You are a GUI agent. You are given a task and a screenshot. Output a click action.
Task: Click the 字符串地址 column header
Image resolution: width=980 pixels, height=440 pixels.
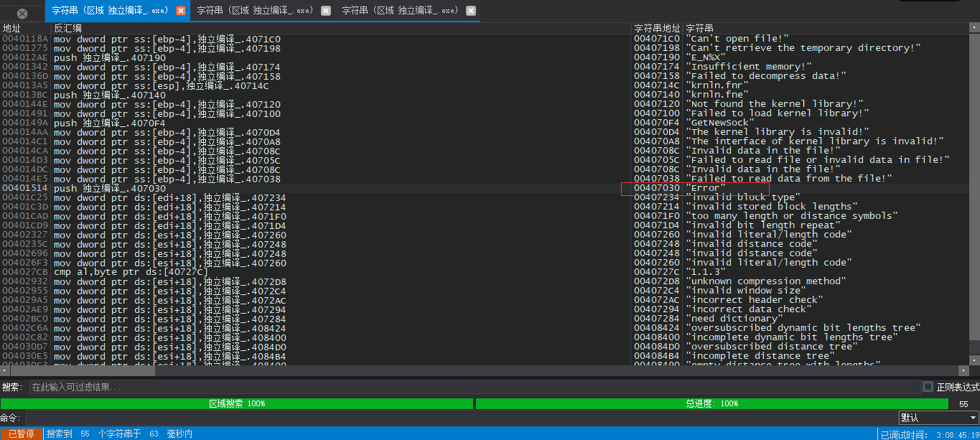657,28
